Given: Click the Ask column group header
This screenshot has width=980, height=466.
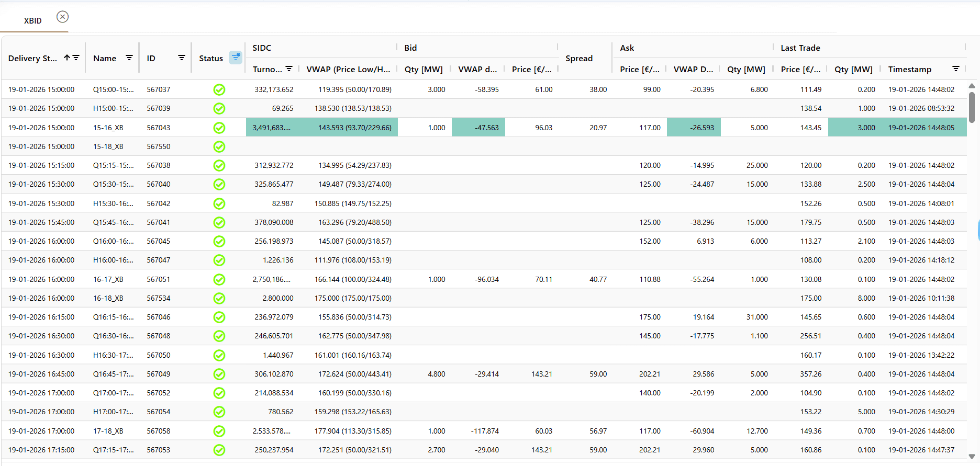Looking at the screenshot, I should 627,48.
